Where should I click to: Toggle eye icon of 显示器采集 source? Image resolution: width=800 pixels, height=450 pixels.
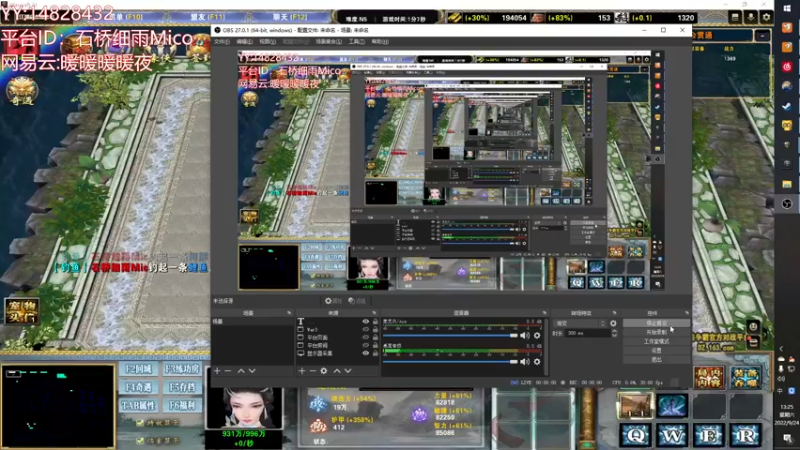coord(365,353)
